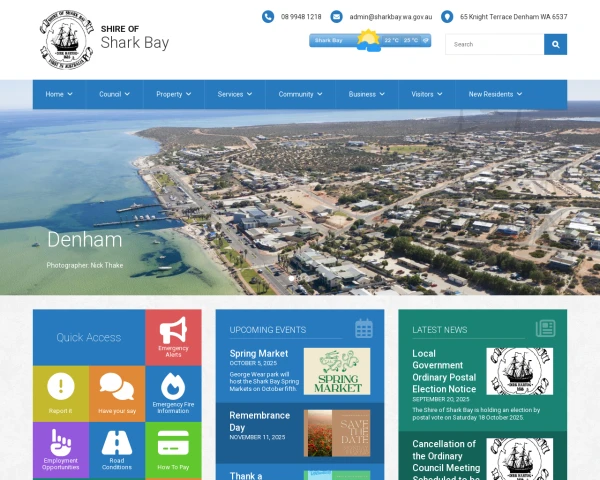
Task: Expand the Council menu chevron
Action: coord(127,94)
